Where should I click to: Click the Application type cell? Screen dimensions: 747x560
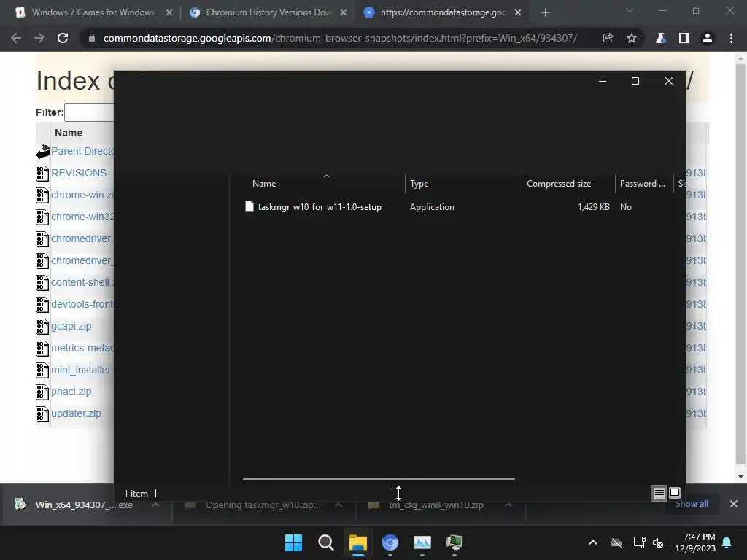click(432, 206)
